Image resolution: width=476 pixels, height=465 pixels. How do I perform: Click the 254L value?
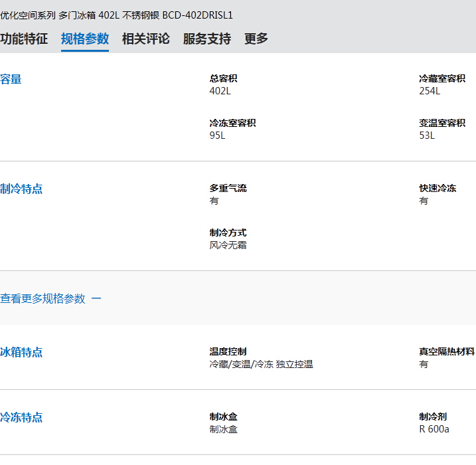430,91
